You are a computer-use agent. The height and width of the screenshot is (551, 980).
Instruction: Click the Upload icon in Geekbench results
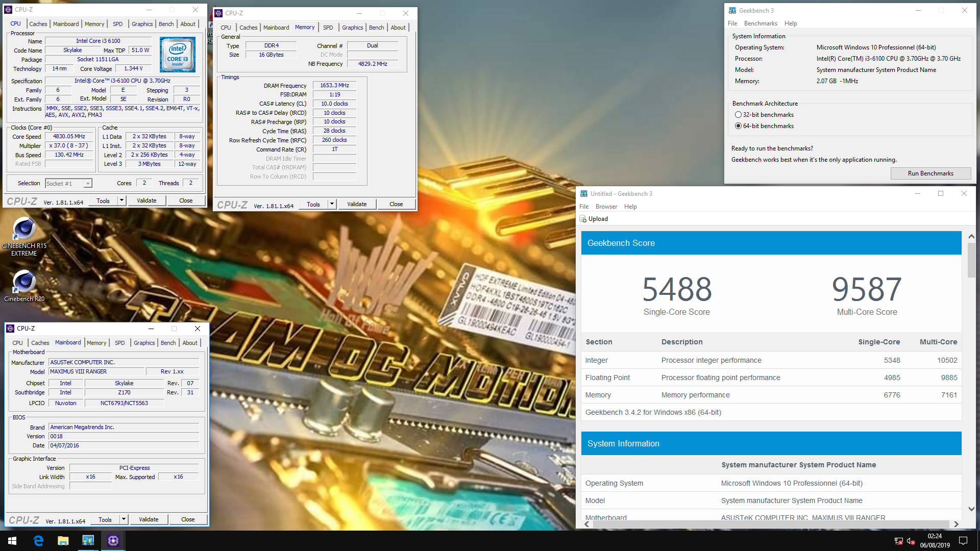[x=583, y=219]
